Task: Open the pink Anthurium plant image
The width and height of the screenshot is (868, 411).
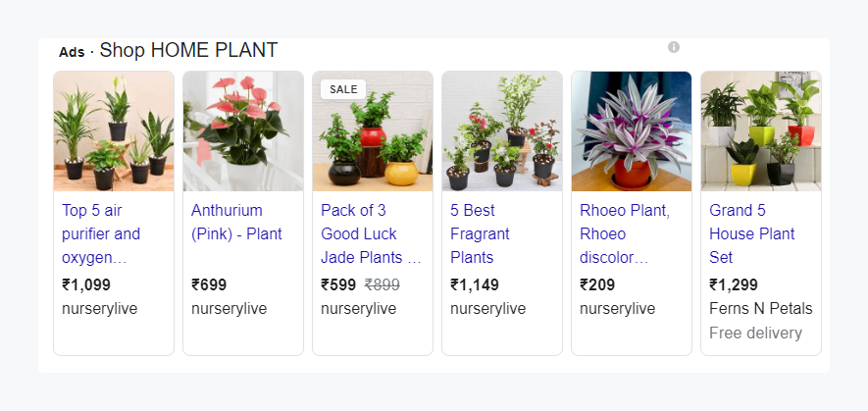Action: pyautogui.click(x=243, y=131)
